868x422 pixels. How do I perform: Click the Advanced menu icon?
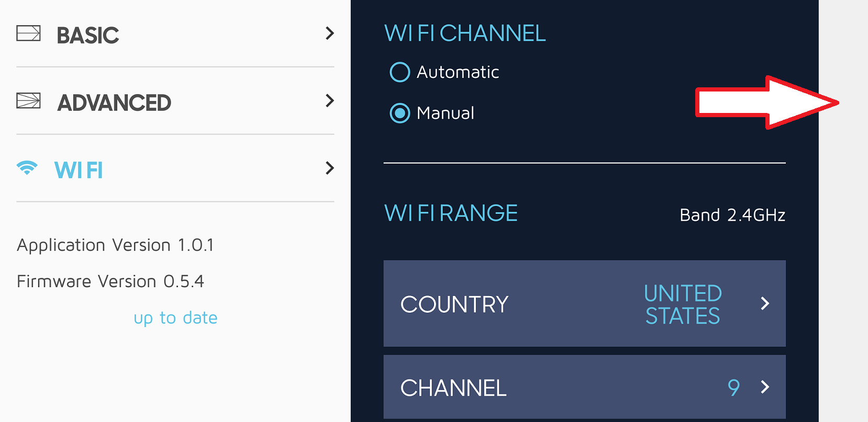28,100
